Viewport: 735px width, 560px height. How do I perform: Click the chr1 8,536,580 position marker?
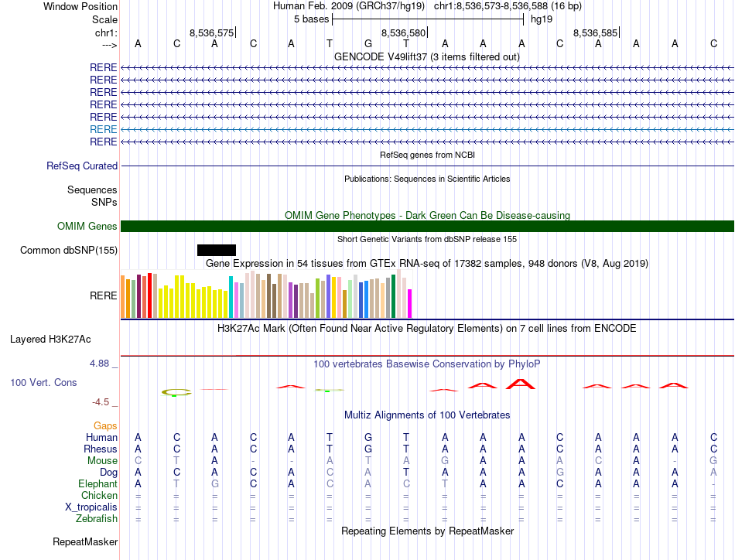pyautogui.click(x=404, y=32)
